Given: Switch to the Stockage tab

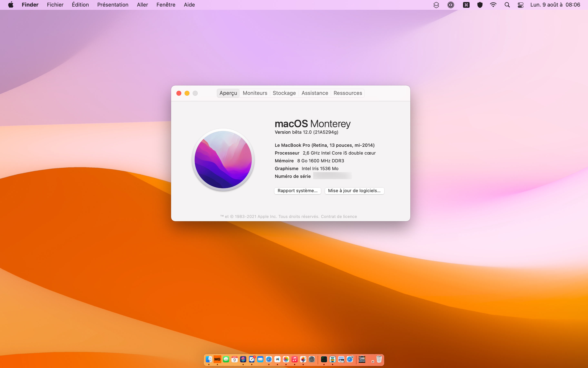Looking at the screenshot, I should 284,93.
